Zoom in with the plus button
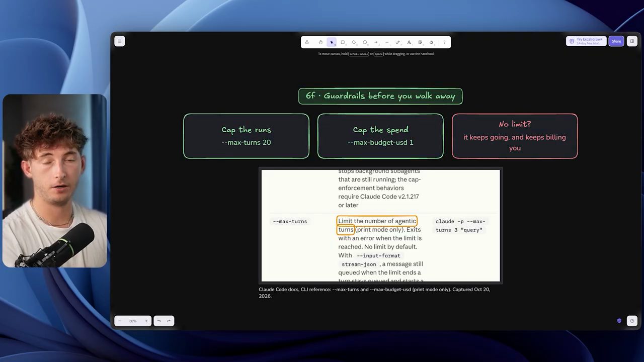The image size is (644, 362). pos(146,321)
